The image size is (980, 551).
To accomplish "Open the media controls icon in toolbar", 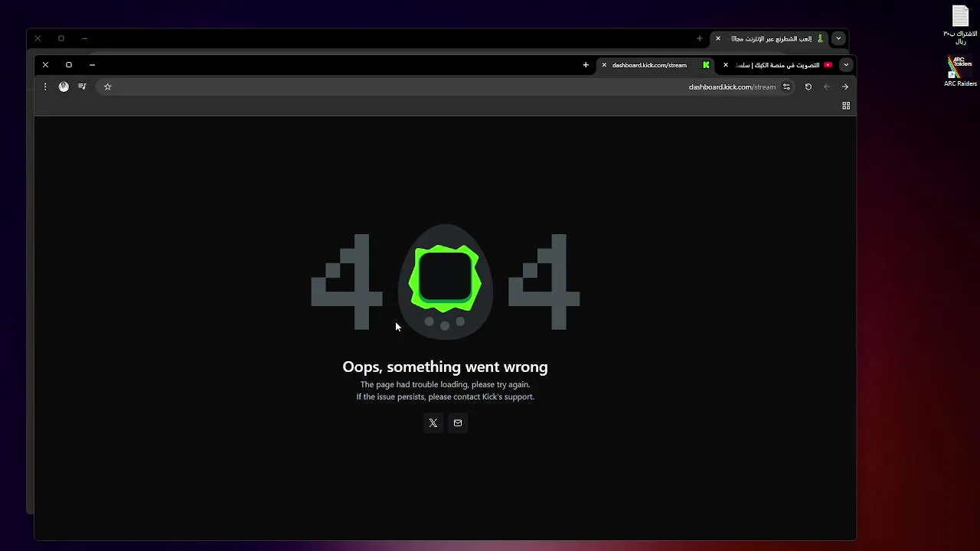I will [82, 87].
